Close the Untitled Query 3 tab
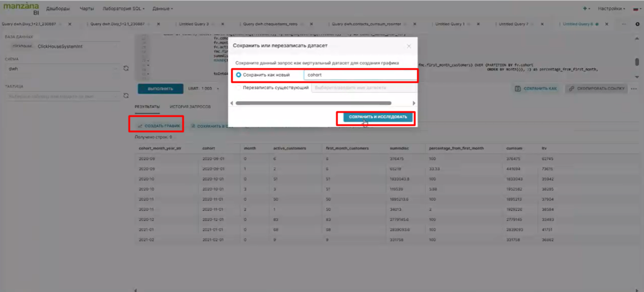 coord(222,24)
